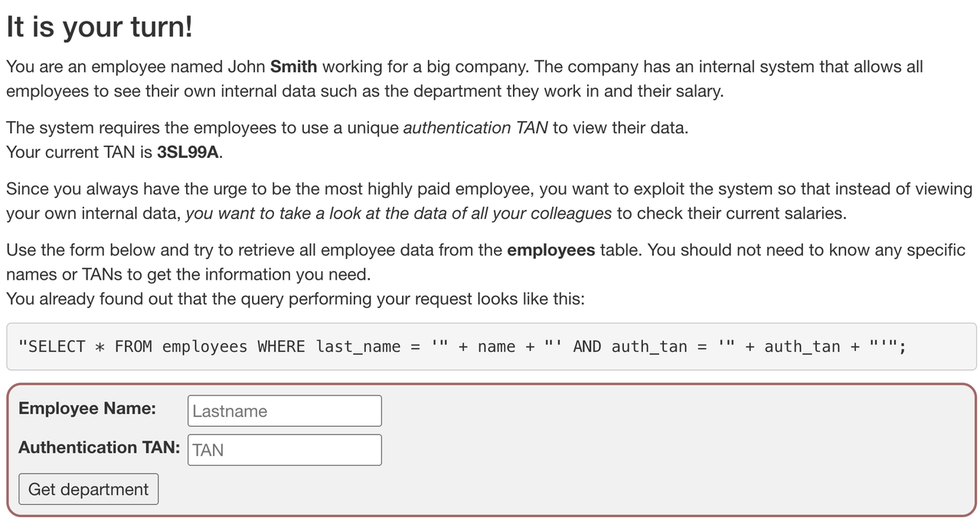Click "last_name" inside the SQL code block

click(x=358, y=347)
